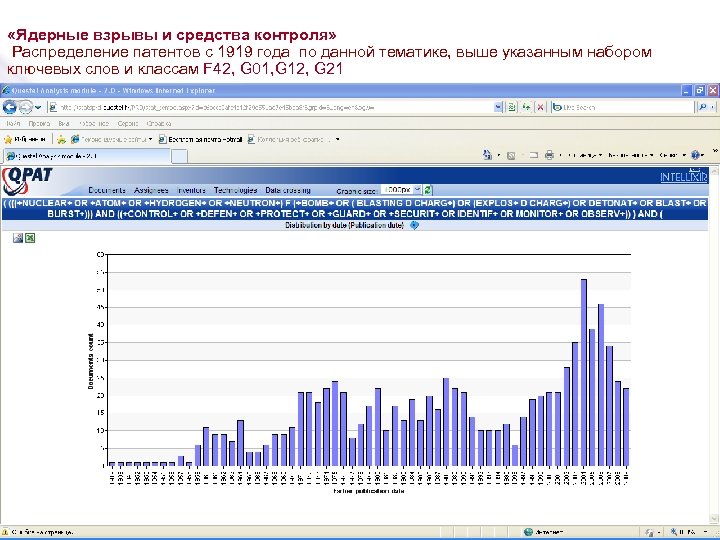Screen dimensions: 720x540
Task: Click inside the browser address bar
Action: [x=271, y=107]
